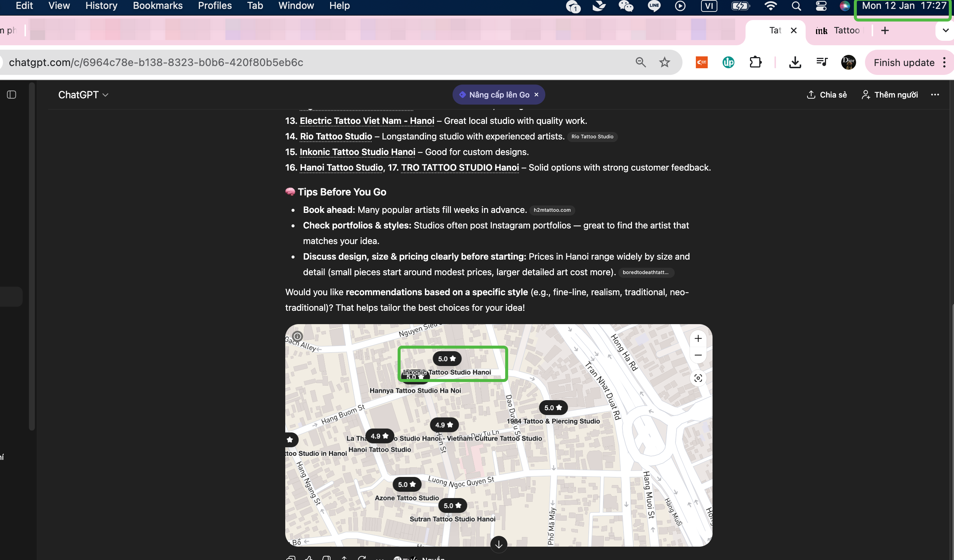Open the ChatGPT model selector dropdown
This screenshot has width=954, height=560.
83,95
